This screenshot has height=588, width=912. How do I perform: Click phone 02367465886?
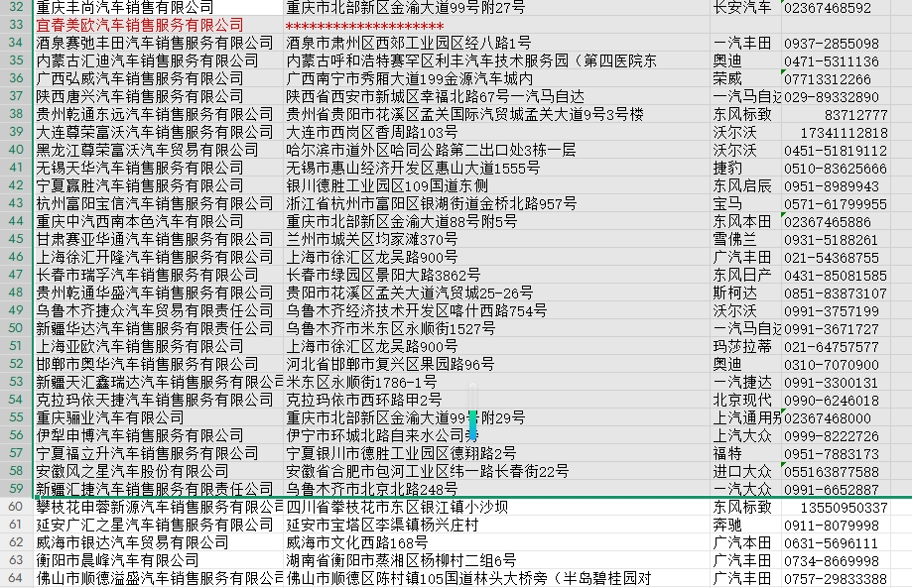(836, 221)
